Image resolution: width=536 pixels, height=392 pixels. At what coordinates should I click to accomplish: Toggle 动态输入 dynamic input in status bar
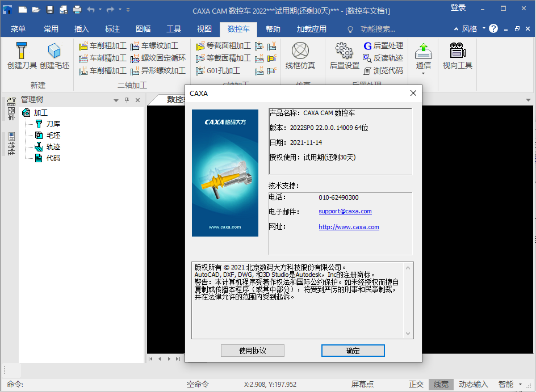(473, 385)
